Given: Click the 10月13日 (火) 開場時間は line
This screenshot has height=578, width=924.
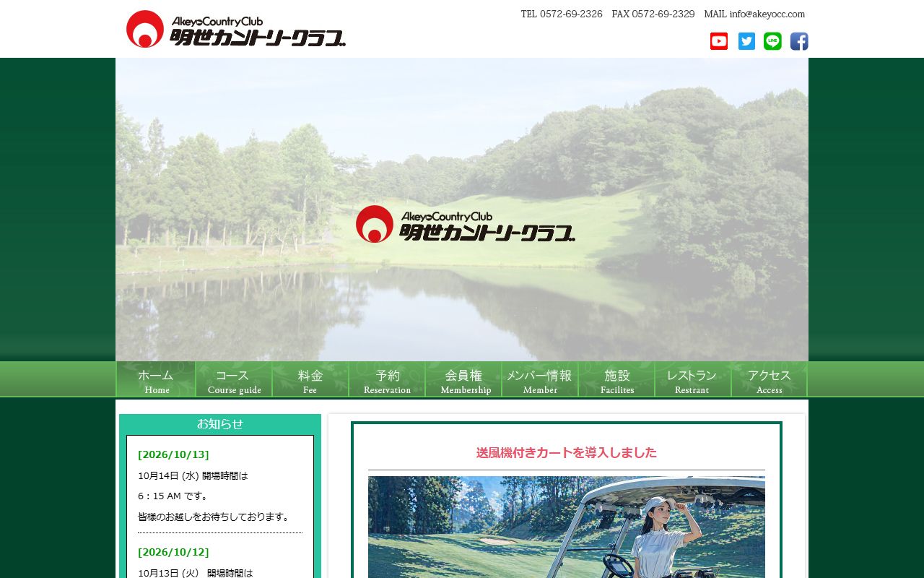Looking at the screenshot, I should (196, 573).
